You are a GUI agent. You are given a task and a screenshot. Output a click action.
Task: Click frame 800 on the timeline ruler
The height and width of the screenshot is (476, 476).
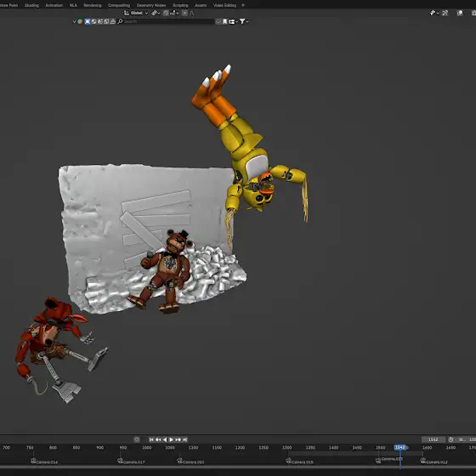[x=53, y=447]
